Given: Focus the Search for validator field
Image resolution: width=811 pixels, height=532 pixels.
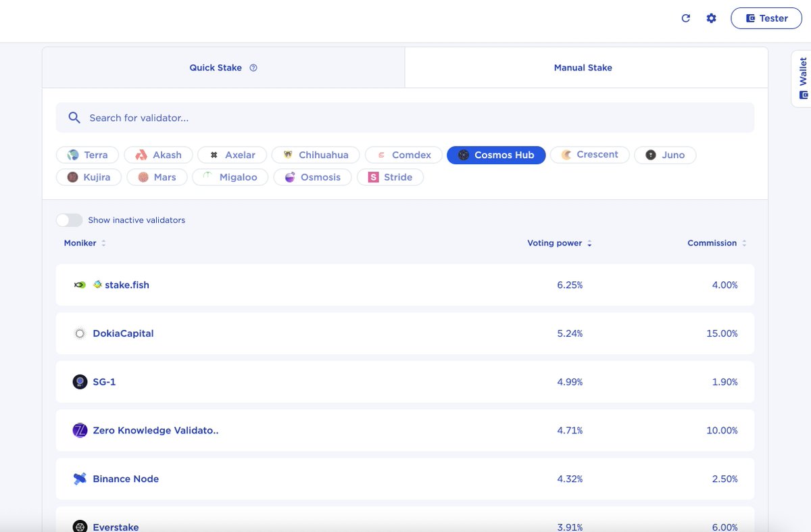Looking at the screenshot, I should point(405,118).
